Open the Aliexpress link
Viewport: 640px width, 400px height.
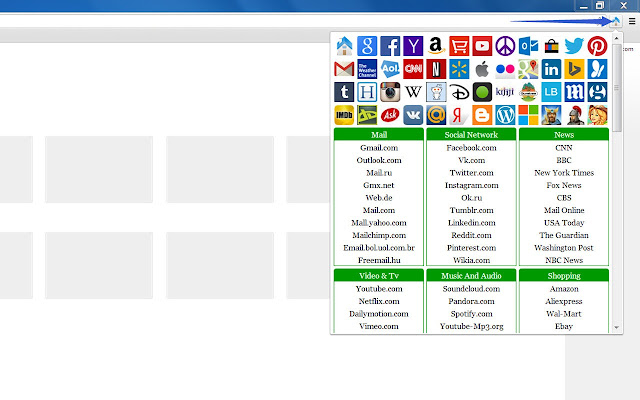pos(564,301)
